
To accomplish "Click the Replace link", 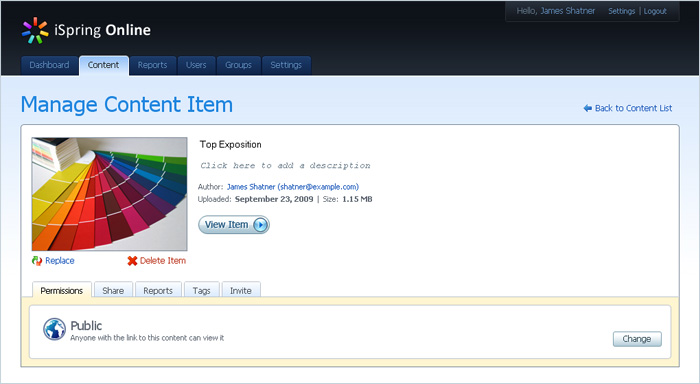I will [x=60, y=261].
